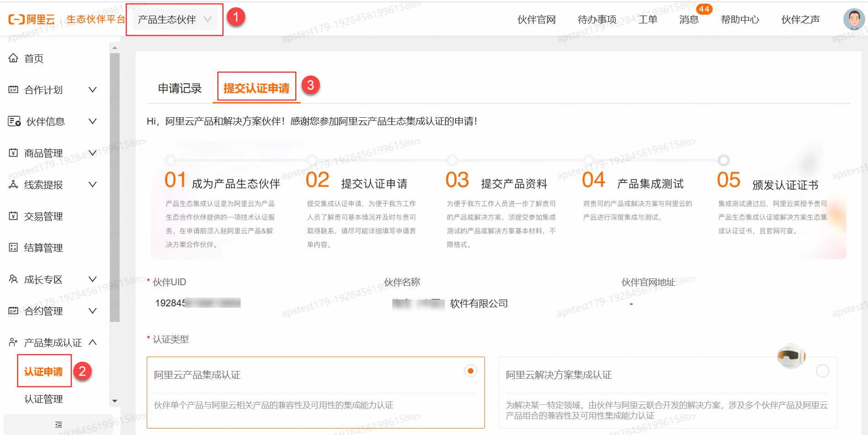The image size is (868, 435).
Task: Open 帮助中心
Action: (740, 20)
